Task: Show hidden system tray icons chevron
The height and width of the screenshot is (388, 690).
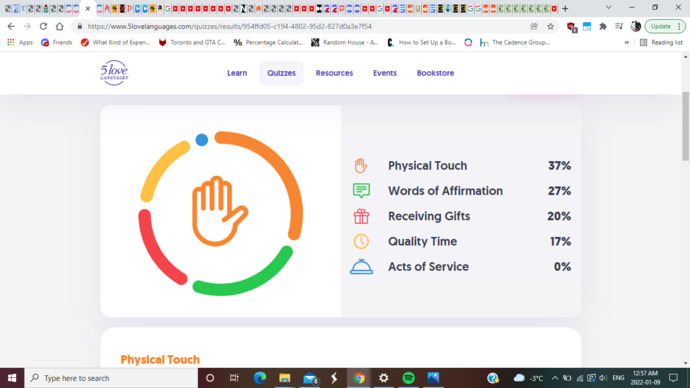Action: (x=554, y=378)
